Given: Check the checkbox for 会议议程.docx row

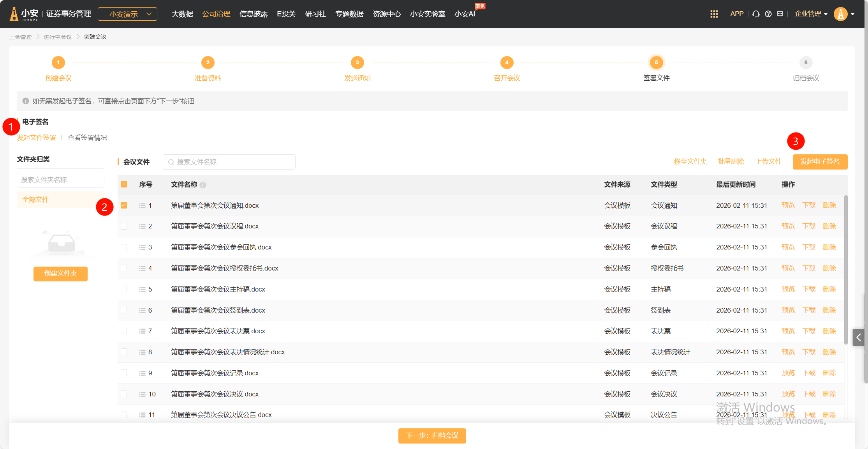Looking at the screenshot, I should point(124,226).
